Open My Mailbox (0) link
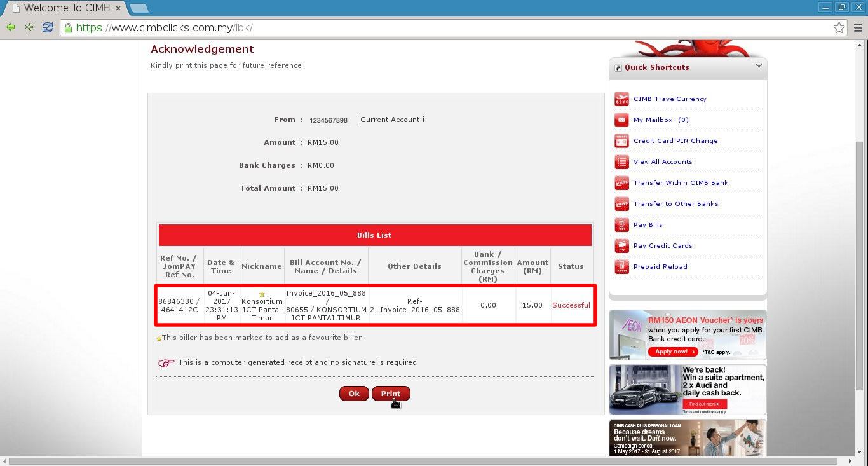Image resolution: width=868 pixels, height=466 pixels. click(x=661, y=120)
